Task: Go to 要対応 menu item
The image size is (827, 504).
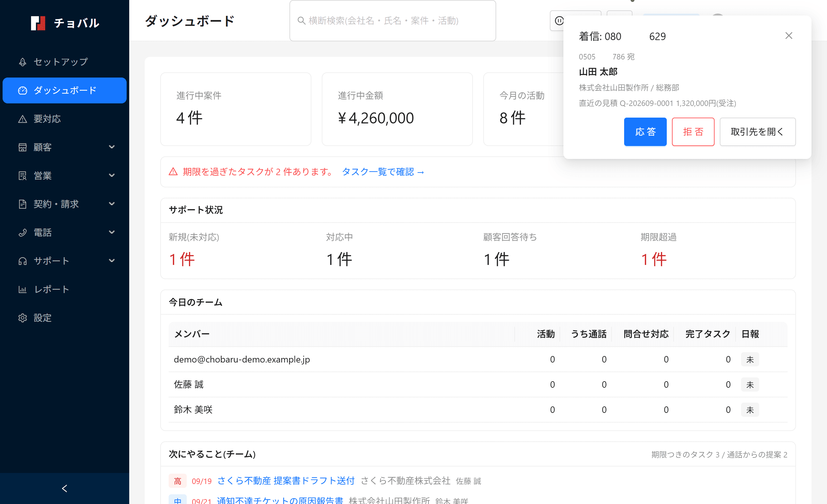Action: (x=64, y=119)
